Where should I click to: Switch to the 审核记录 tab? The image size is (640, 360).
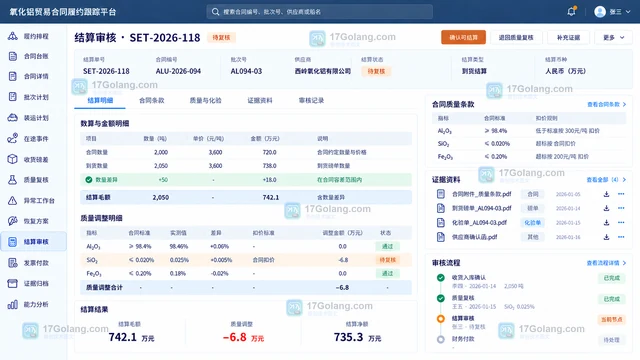pyautogui.click(x=311, y=100)
